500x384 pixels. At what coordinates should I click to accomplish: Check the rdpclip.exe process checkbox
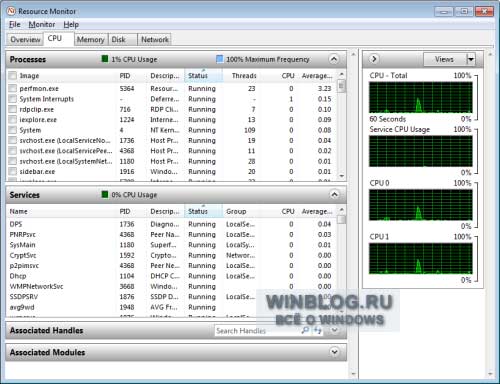click(13, 109)
